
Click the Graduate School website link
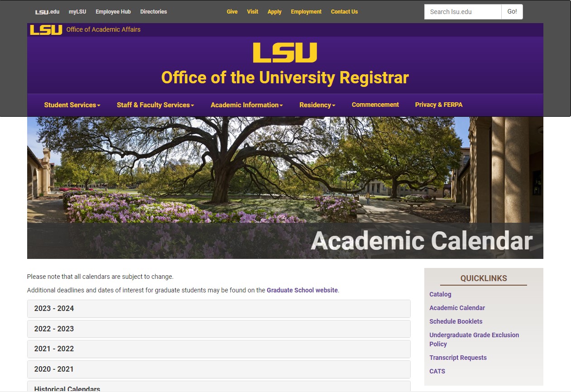302,290
